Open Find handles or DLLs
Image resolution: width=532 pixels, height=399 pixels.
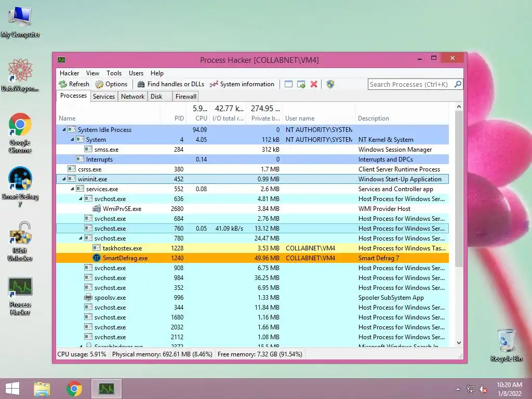(170, 84)
